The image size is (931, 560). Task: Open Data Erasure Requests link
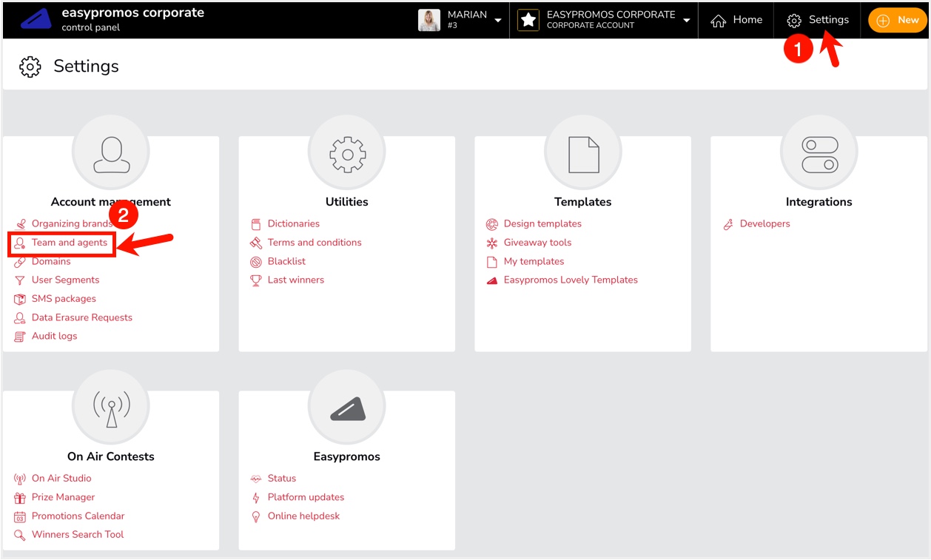82,317
